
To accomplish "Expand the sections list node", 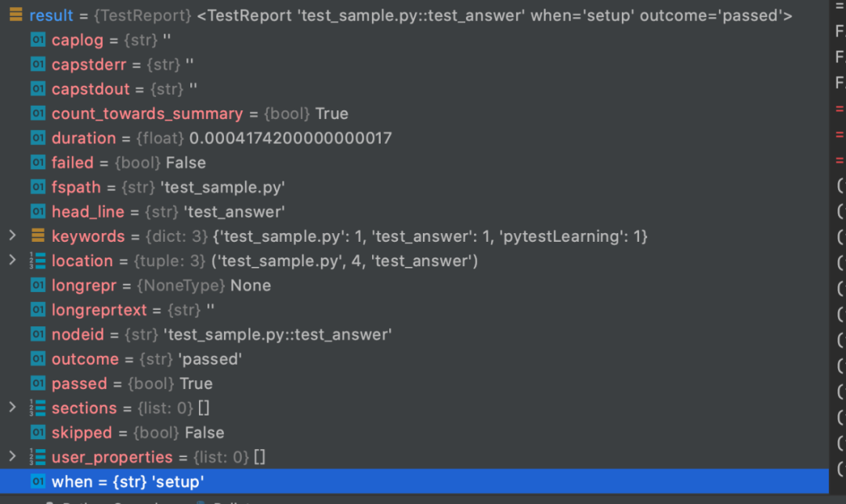I will point(12,407).
